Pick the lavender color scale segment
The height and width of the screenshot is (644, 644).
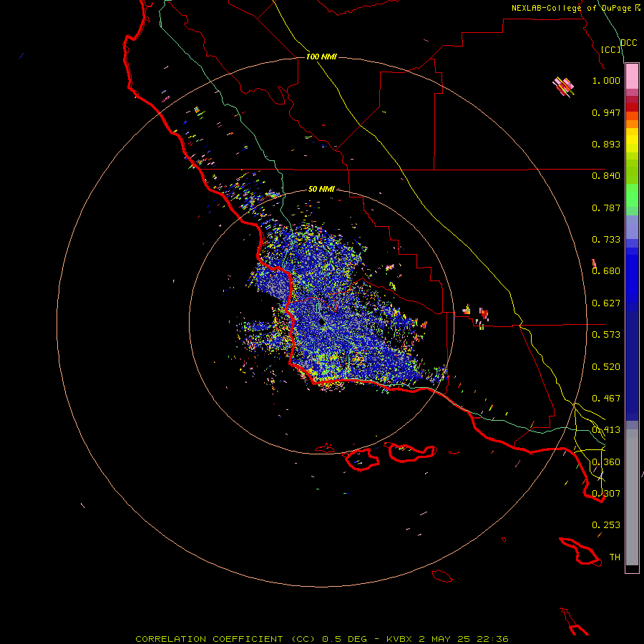pyautogui.click(x=632, y=228)
